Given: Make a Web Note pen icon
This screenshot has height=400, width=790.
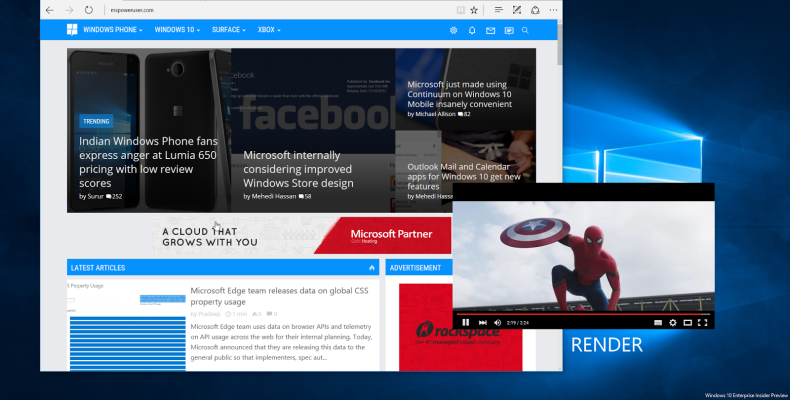Looking at the screenshot, I should [517, 10].
